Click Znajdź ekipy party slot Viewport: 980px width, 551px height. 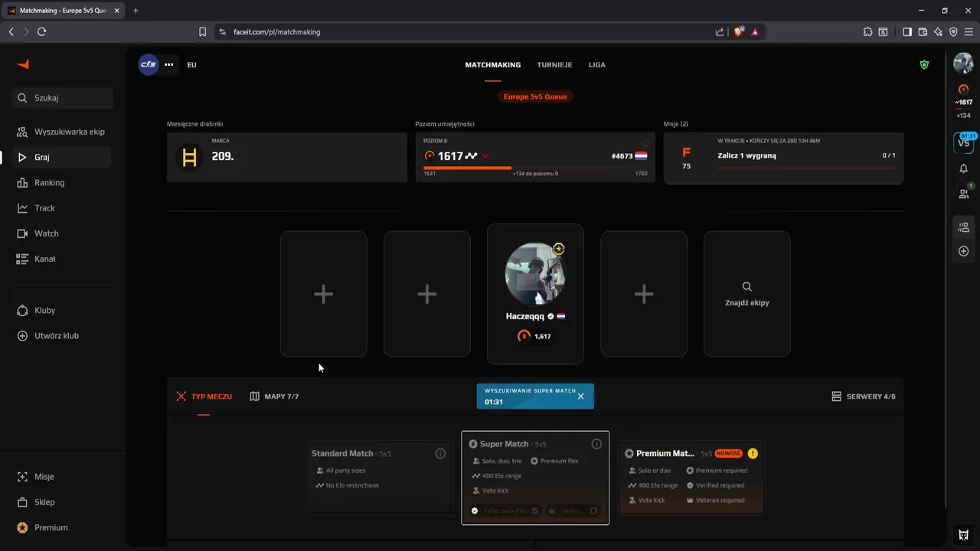[x=747, y=294]
